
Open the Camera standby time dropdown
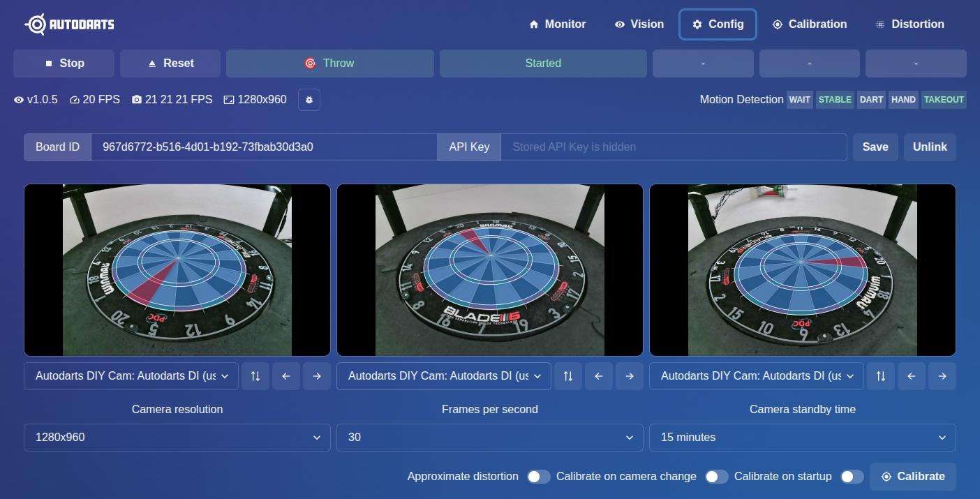802,438
